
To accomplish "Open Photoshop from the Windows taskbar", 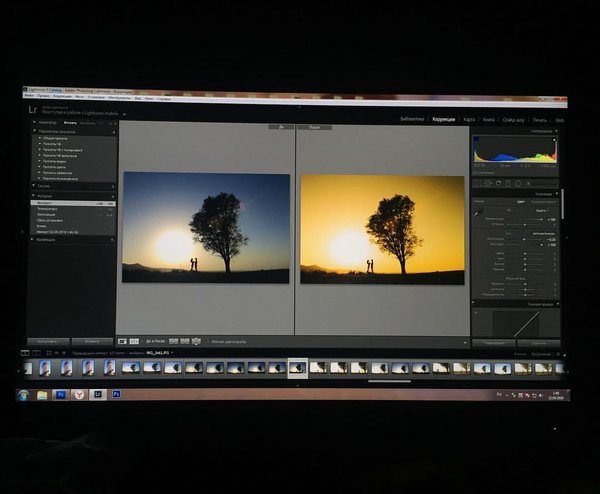I will click(x=60, y=395).
